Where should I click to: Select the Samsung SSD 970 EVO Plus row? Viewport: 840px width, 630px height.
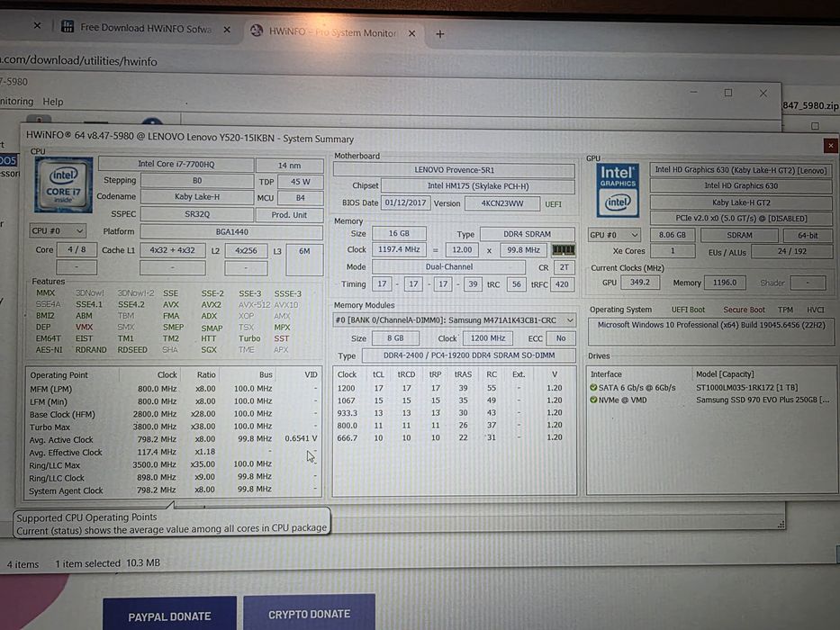(x=710, y=400)
